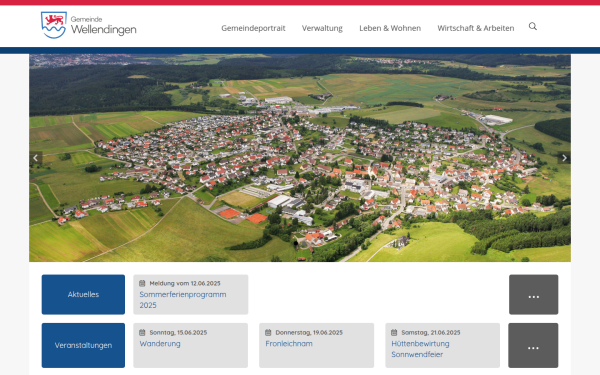
Task: Go to previous slide with left arrow
Action: pyautogui.click(x=36, y=158)
